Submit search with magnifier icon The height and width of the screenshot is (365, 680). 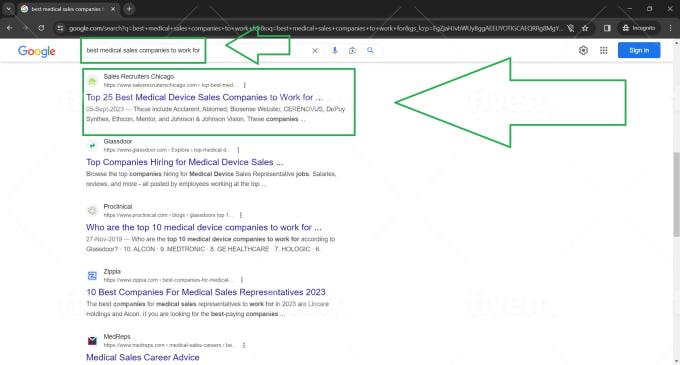(370, 50)
